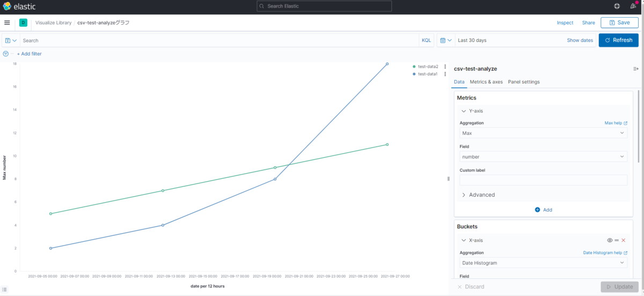Open test-data2 legend options menu
Screen dimensions: 644x296
445,67
